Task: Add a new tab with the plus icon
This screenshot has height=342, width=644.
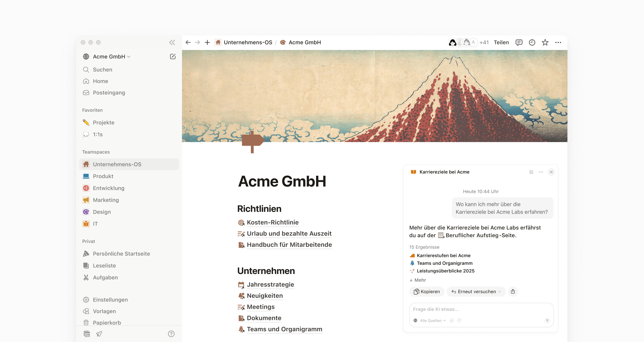Action: click(x=207, y=42)
